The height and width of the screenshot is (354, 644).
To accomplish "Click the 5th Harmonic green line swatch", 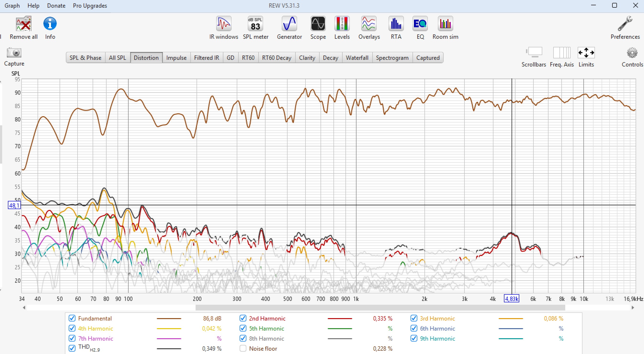I will 340,328.
